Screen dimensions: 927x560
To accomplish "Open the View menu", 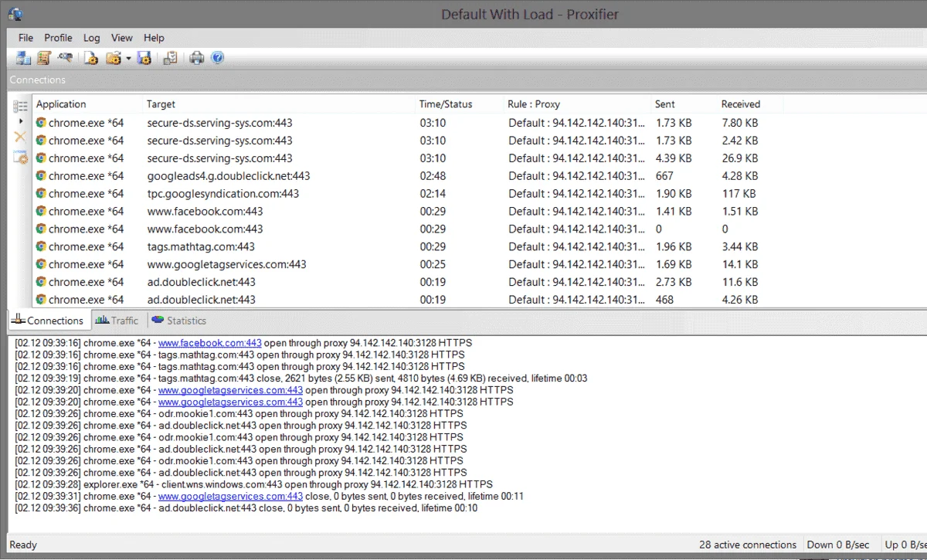I will tap(122, 38).
